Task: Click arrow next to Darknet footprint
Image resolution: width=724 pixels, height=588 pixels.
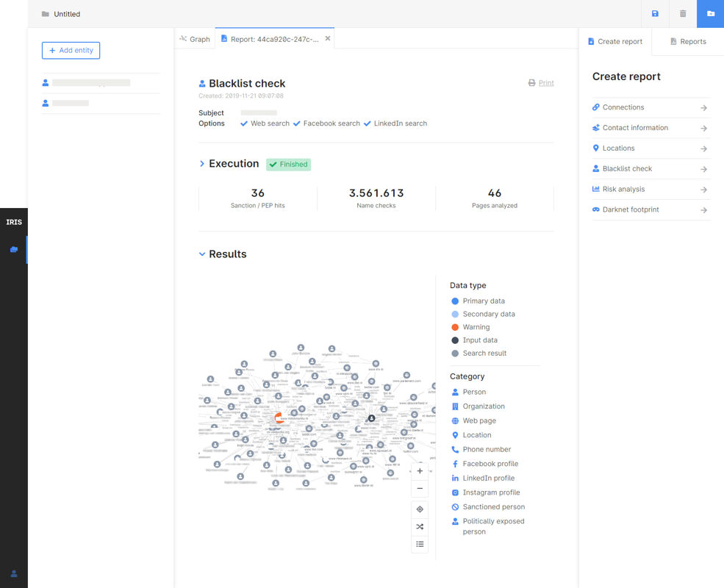Action: tap(703, 210)
